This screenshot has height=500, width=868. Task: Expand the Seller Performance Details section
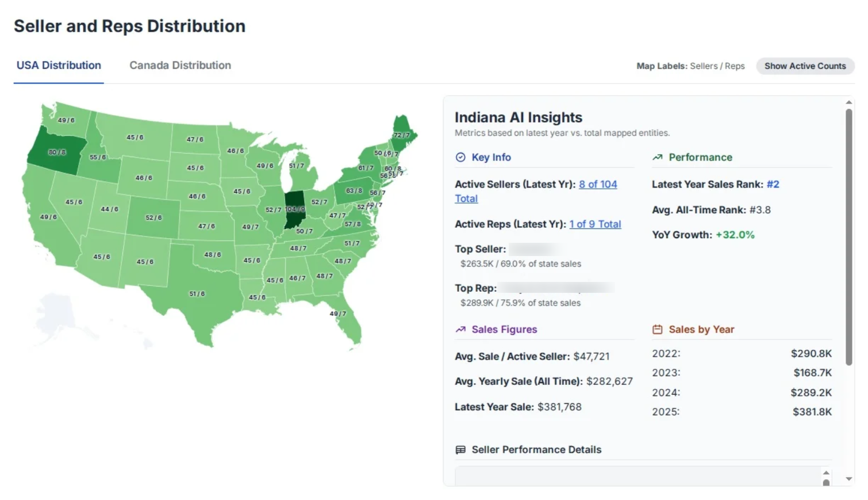pyautogui.click(x=535, y=449)
